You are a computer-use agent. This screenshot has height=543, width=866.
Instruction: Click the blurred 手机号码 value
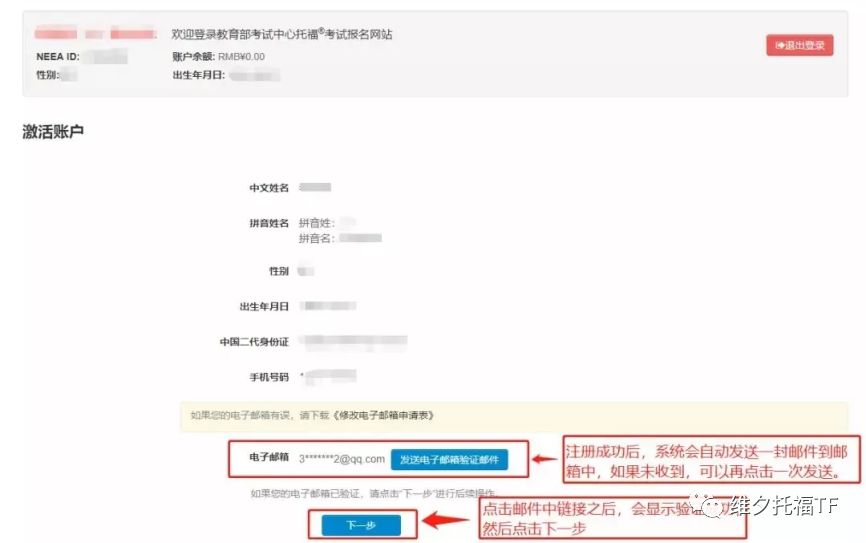[x=329, y=377]
